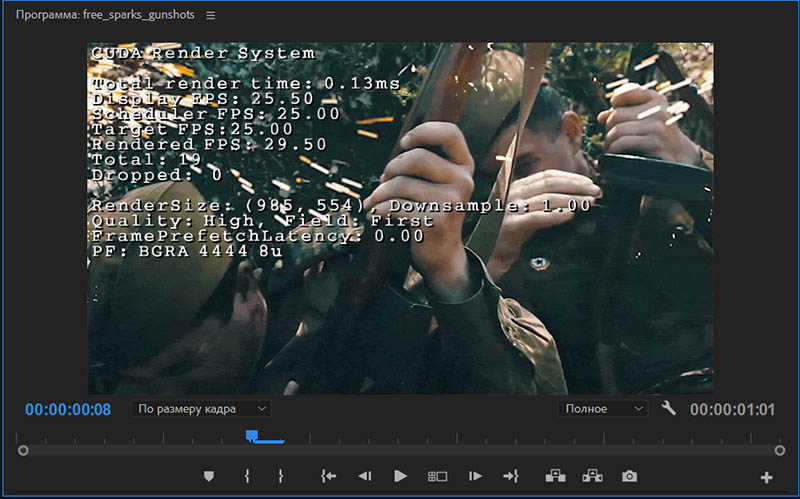Open the zoom level dropdown "По размеру кадра"
Viewport: 800px width, 499px height.
[x=202, y=409]
